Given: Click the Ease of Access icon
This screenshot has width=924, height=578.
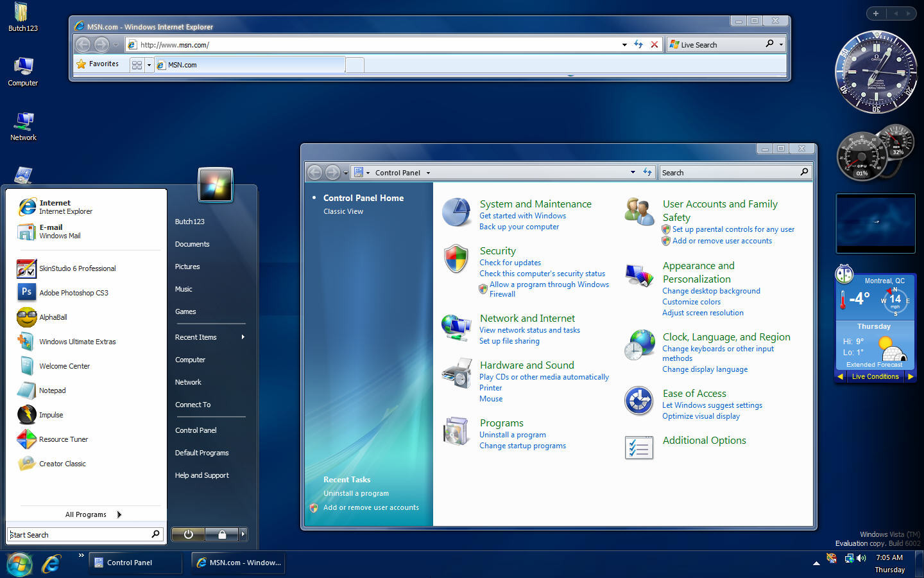Looking at the screenshot, I should click(638, 401).
